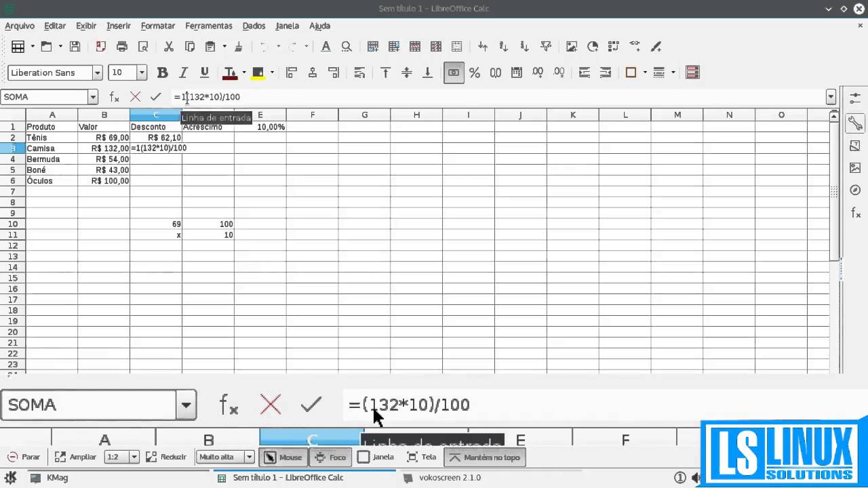Click the Function Wizard fx icon

click(x=114, y=97)
